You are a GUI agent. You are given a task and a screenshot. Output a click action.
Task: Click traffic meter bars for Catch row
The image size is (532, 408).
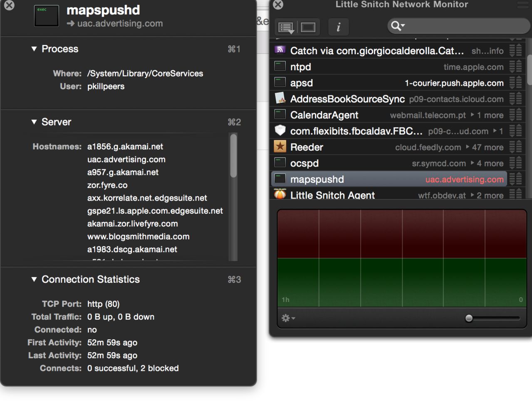[516, 50]
